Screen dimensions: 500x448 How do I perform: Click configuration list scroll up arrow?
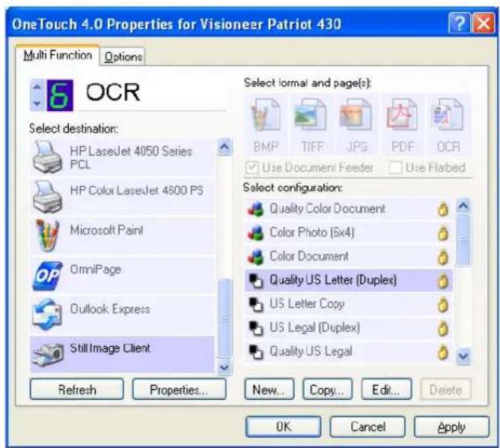463,206
